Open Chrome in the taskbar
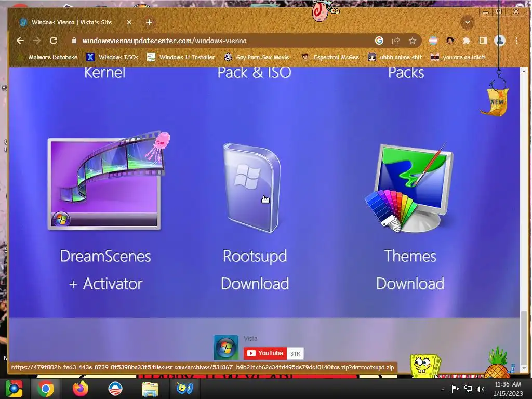Image resolution: width=532 pixels, height=399 pixels. point(46,389)
